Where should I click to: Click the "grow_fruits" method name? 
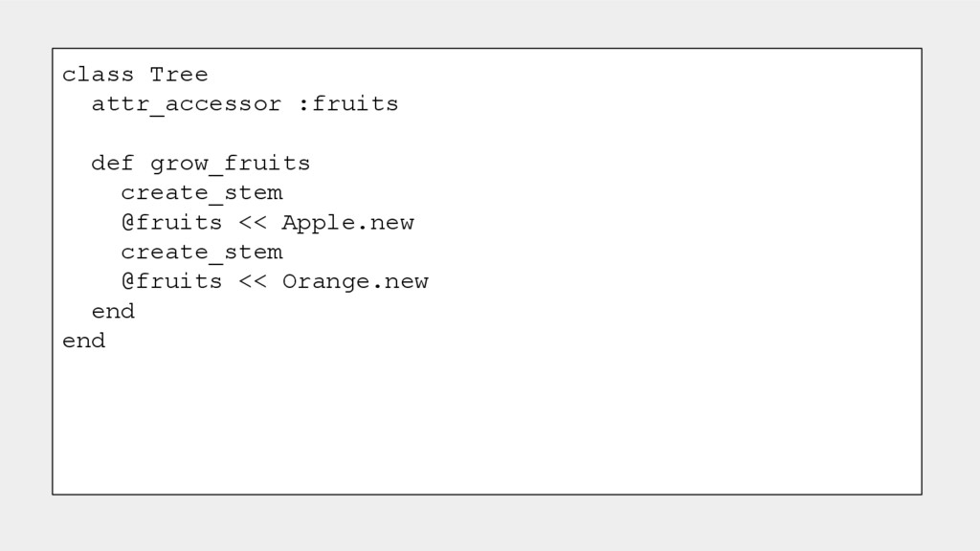230,164
